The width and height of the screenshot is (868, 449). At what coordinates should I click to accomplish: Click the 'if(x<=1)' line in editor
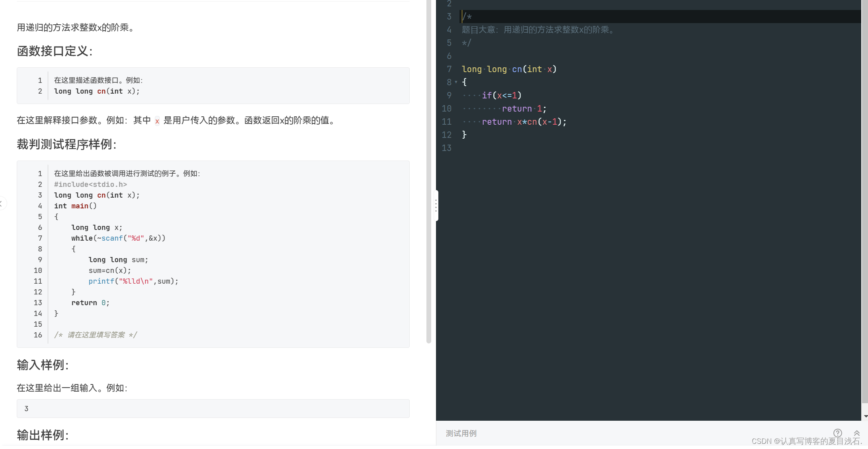(501, 96)
